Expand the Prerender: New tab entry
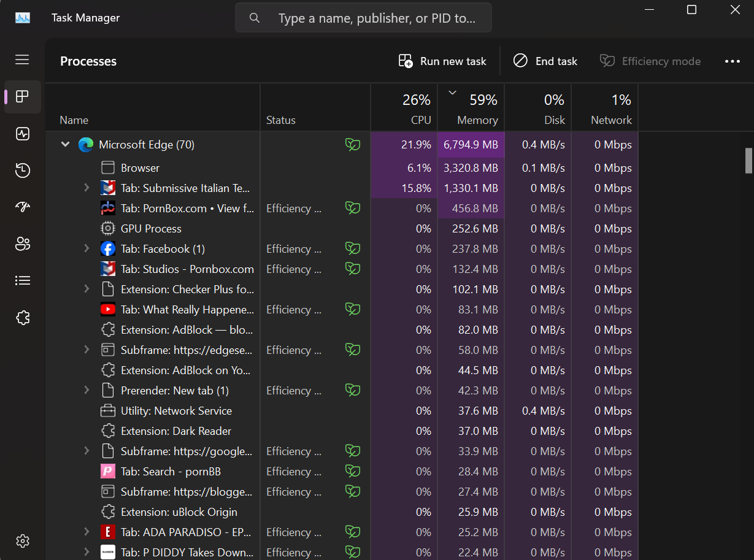This screenshot has height=560, width=754. pos(87,390)
